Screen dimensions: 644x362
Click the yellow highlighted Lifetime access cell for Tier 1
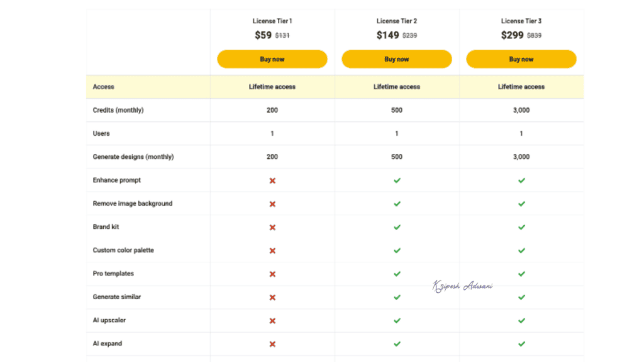[272, 87]
